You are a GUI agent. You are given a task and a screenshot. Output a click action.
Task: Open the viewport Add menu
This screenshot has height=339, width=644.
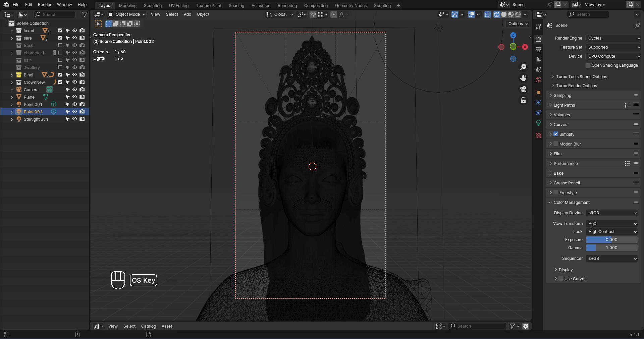tap(187, 14)
